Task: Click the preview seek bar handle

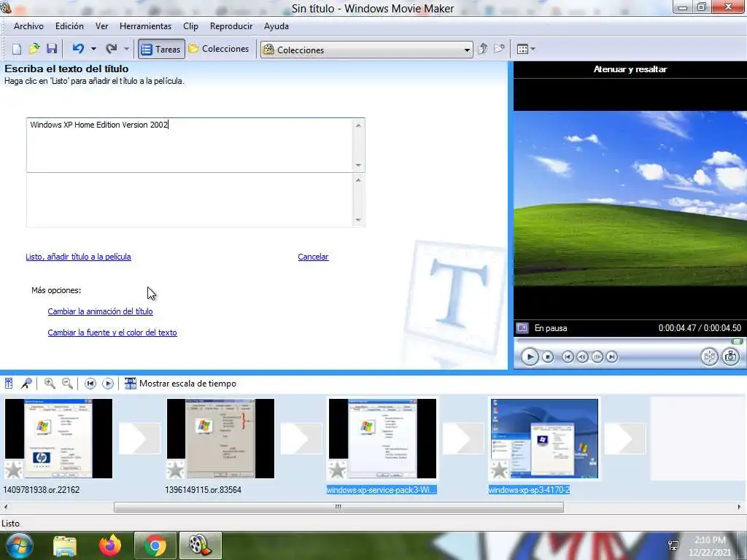Action: (x=737, y=341)
